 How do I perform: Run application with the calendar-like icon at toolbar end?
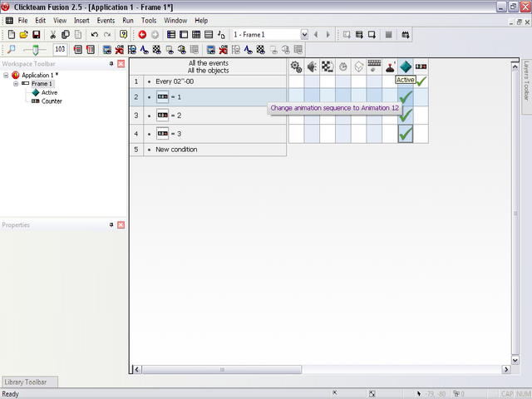[405, 35]
